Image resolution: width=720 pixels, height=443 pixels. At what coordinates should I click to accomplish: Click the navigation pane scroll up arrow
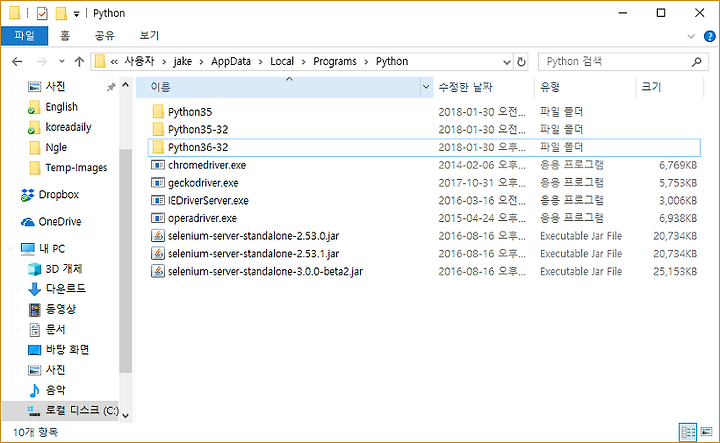[x=125, y=85]
